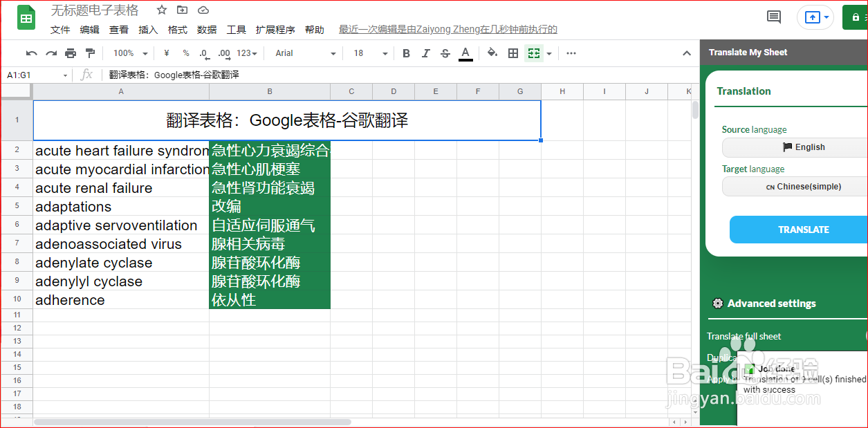Open text color picker
This screenshot has height=428, width=868.
pyautogui.click(x=465, y=53)
